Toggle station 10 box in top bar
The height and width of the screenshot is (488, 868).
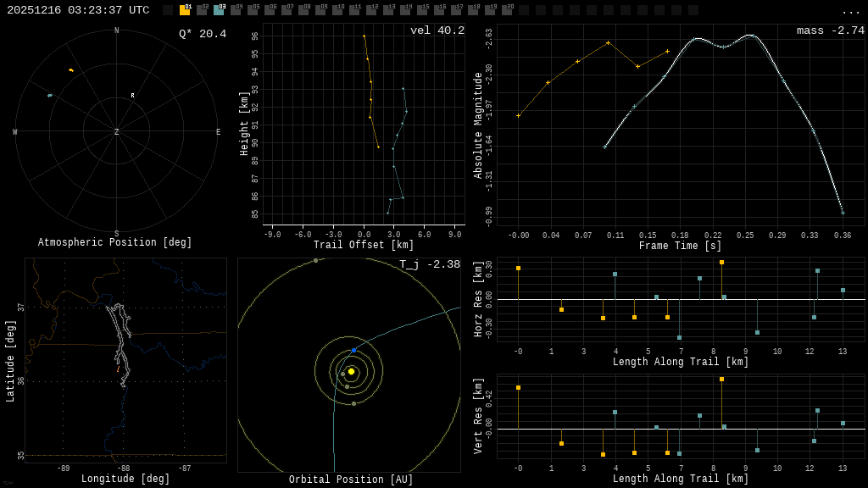pyautogui.click(x=337, y=10)
